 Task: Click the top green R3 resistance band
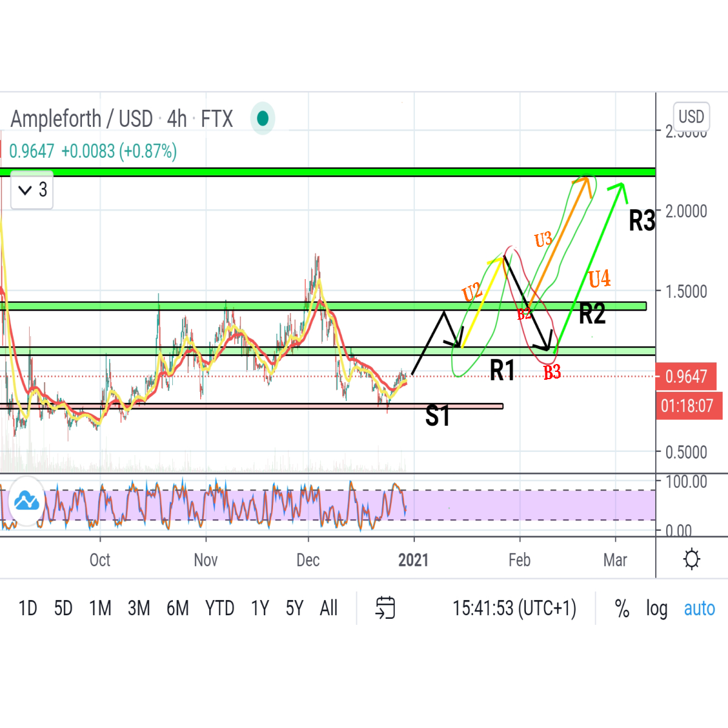328,172
